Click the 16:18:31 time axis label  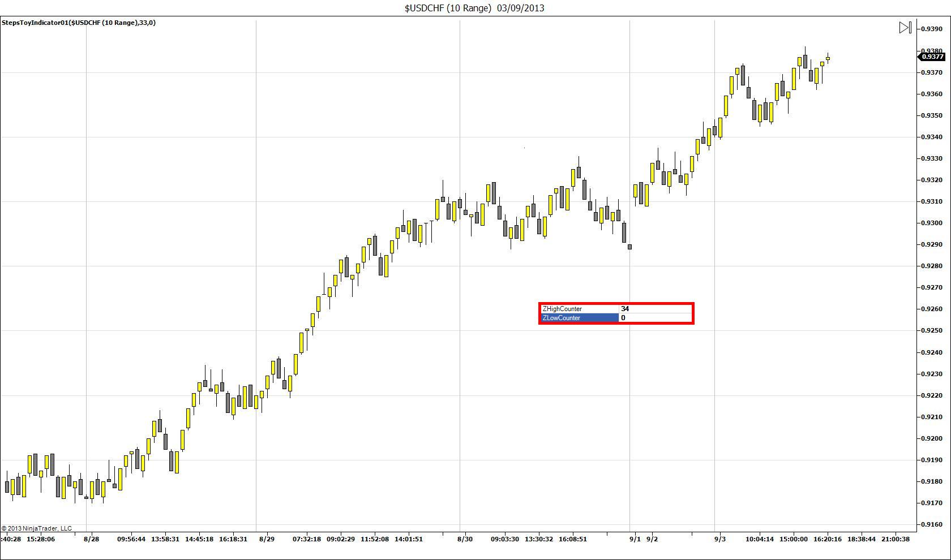coord(233,539)
